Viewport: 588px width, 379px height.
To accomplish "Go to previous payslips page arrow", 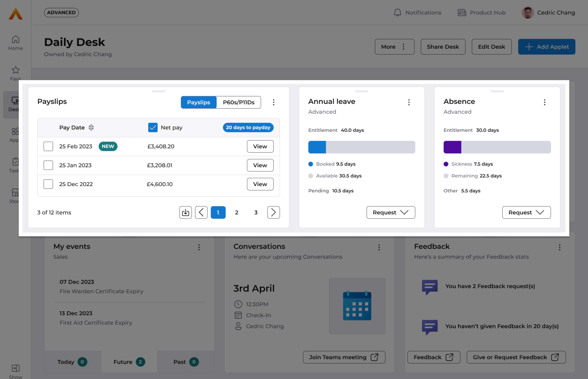I will pos(201,212).
